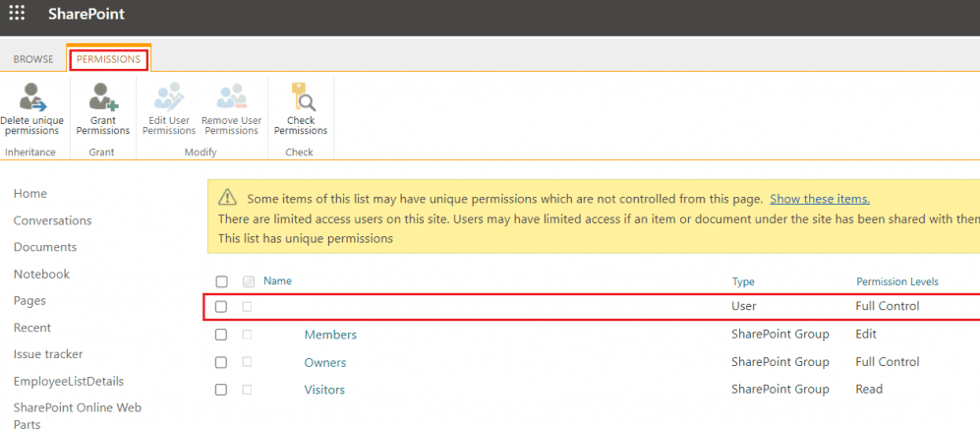Click the Delete unique permissions icon
Screen dimensions: 980x430
[30, 96]
